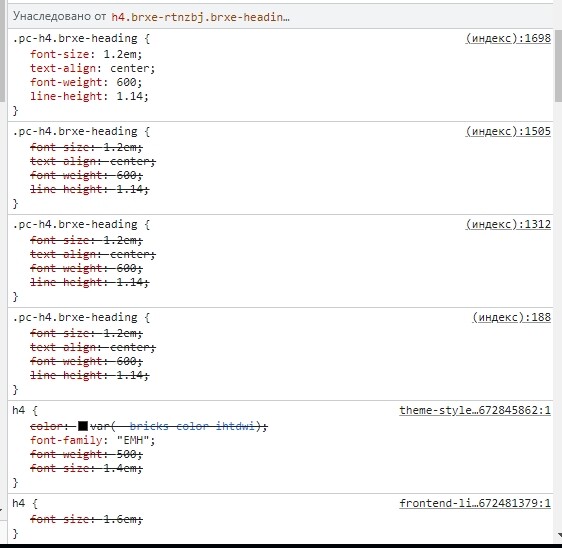The height and width of the screenshot is (548, 562).
Task: Select active font-size property name in rule 1698
Action: [x=59, y=54]
